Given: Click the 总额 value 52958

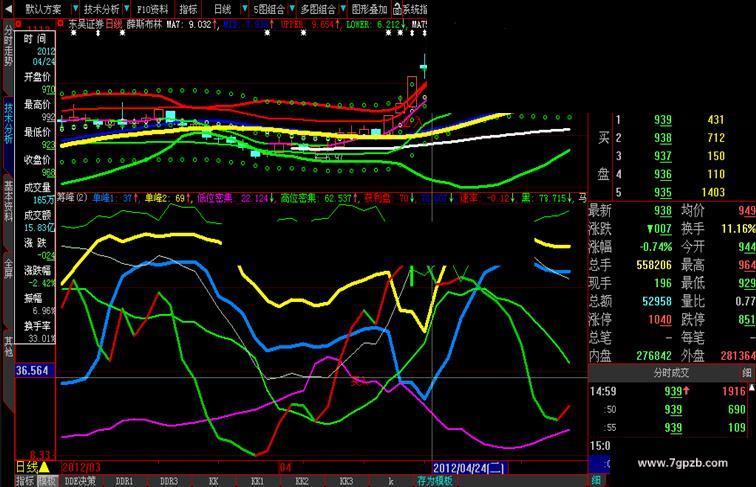Looking at the screenshot, I should (657, 301).
